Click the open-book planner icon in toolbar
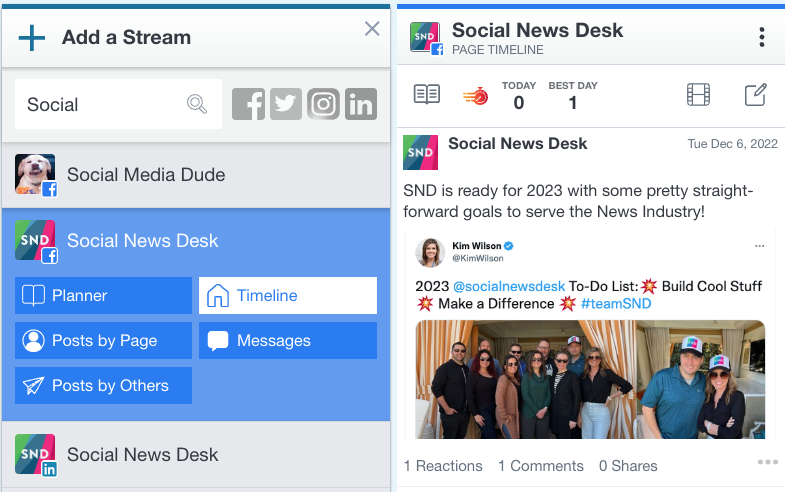Screen dimensions: 785x492 (427, 94)
